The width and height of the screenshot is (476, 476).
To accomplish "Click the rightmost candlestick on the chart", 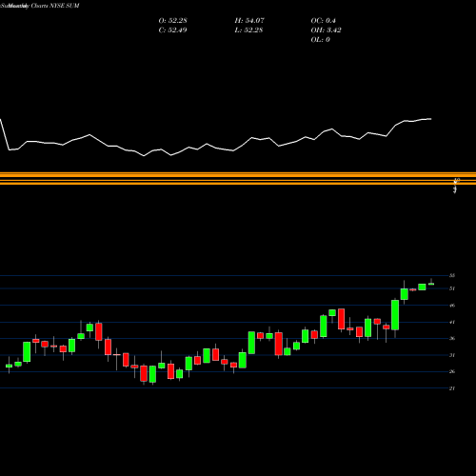I will pyautogui.click(x=431, y=284).
